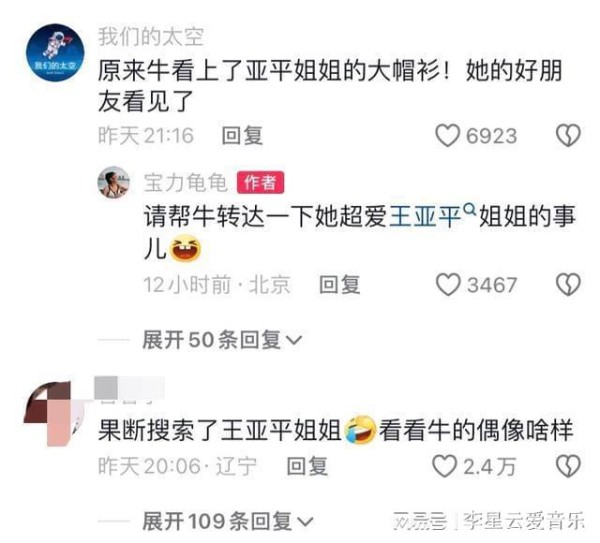Click the red 作者 badge
600x543 pixels.
click(x=260, y=183)
